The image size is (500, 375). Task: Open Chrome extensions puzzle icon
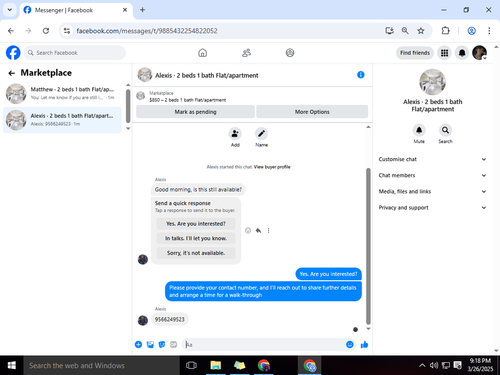tap(445, 31)
